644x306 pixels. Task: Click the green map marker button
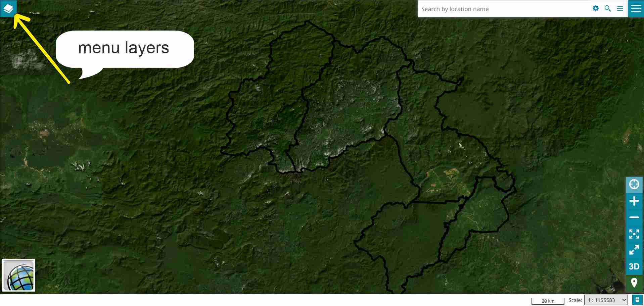(x=634, y=283)
